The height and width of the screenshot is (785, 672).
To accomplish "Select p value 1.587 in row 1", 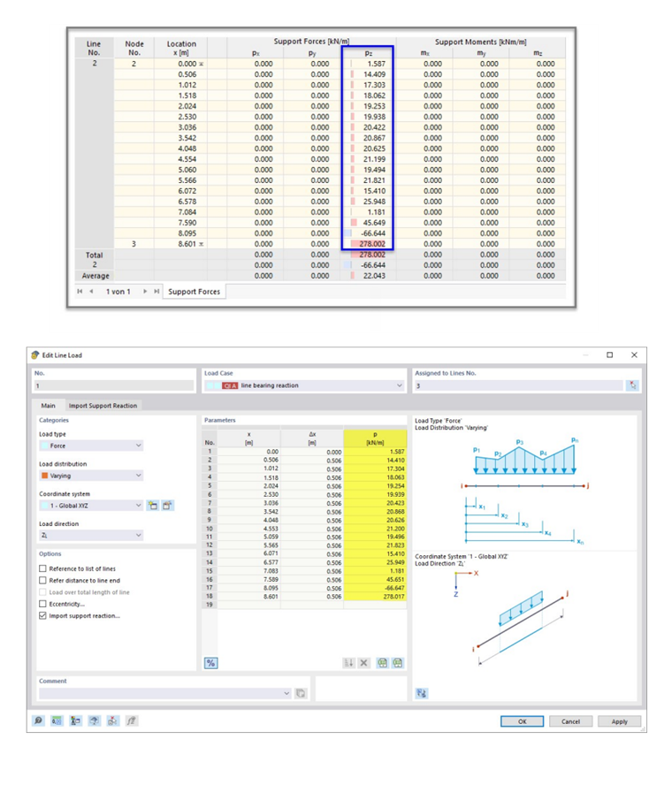I will coord(375,452).
